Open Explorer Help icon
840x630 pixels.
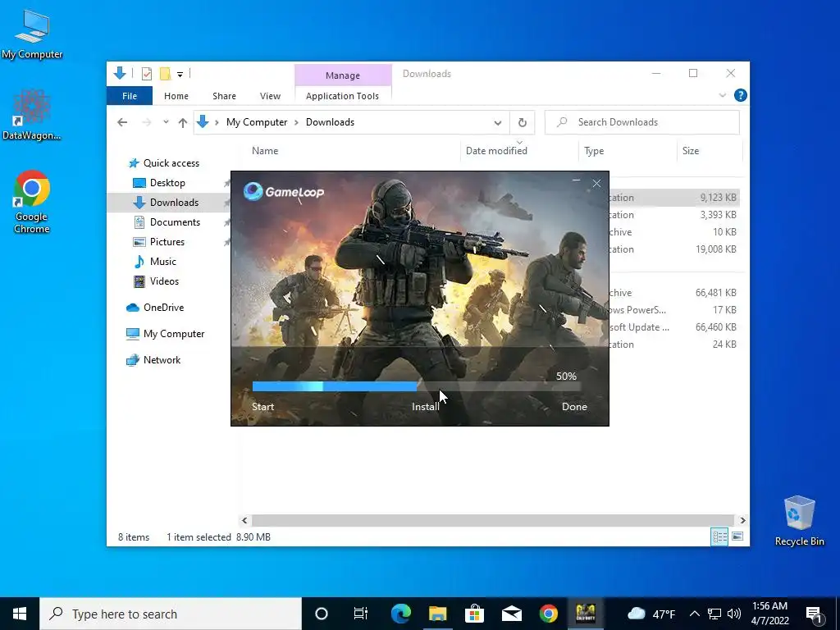(741, 95)
